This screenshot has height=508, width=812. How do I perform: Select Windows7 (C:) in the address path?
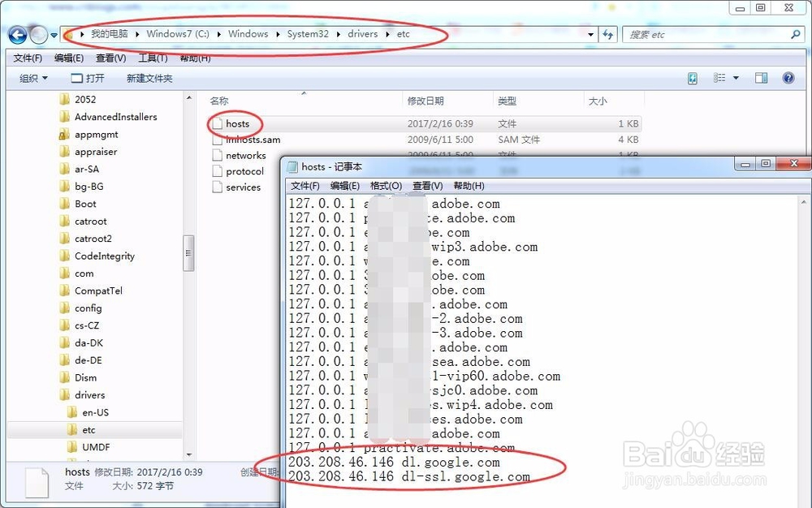[x=178, y=33]
